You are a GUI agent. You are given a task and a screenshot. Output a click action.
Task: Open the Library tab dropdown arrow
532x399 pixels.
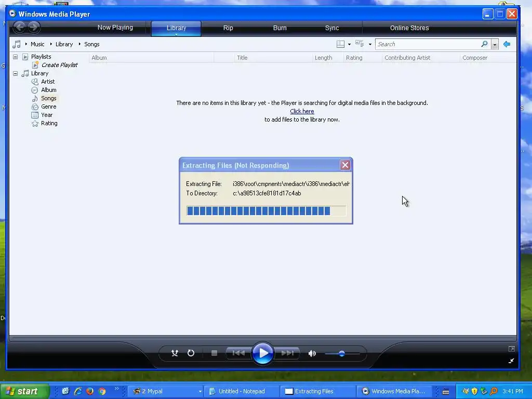point(177,34)
